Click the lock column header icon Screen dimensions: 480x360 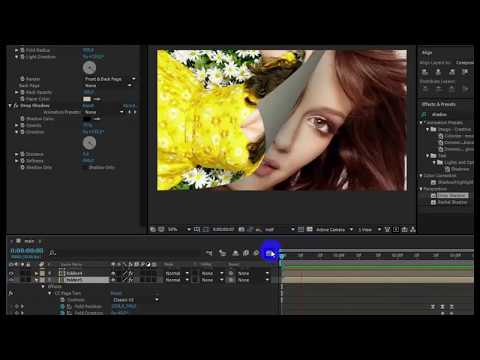pos(29,264)
